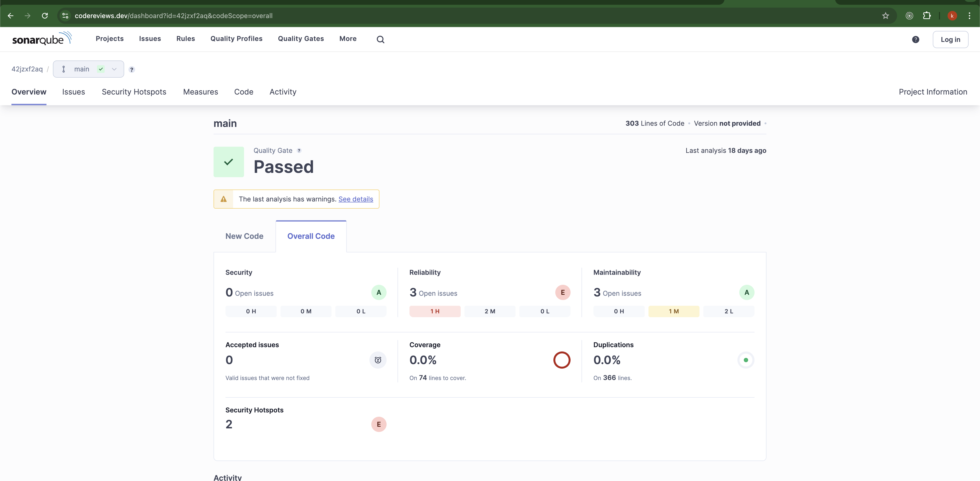Image resolution: width=980 pixels, height=481 pixels.
Task: Click the Coverage red ring indicator
Action: click(561, 360)
